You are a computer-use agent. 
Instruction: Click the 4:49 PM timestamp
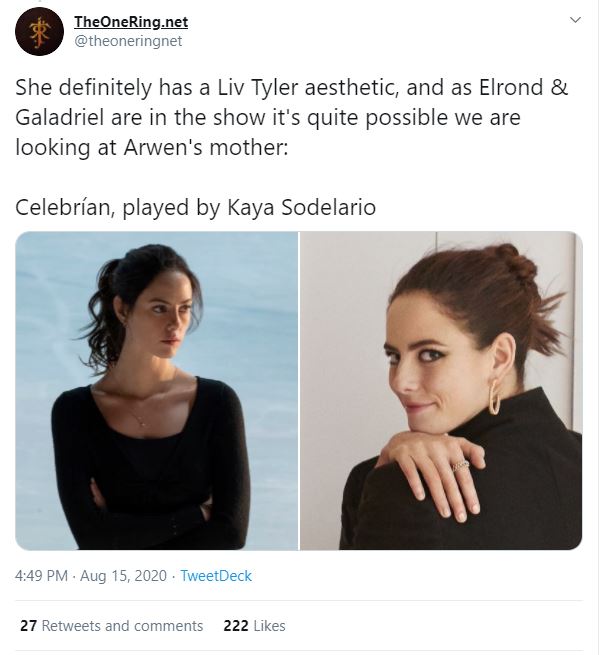pyautogui.click(x=42, y=576)
